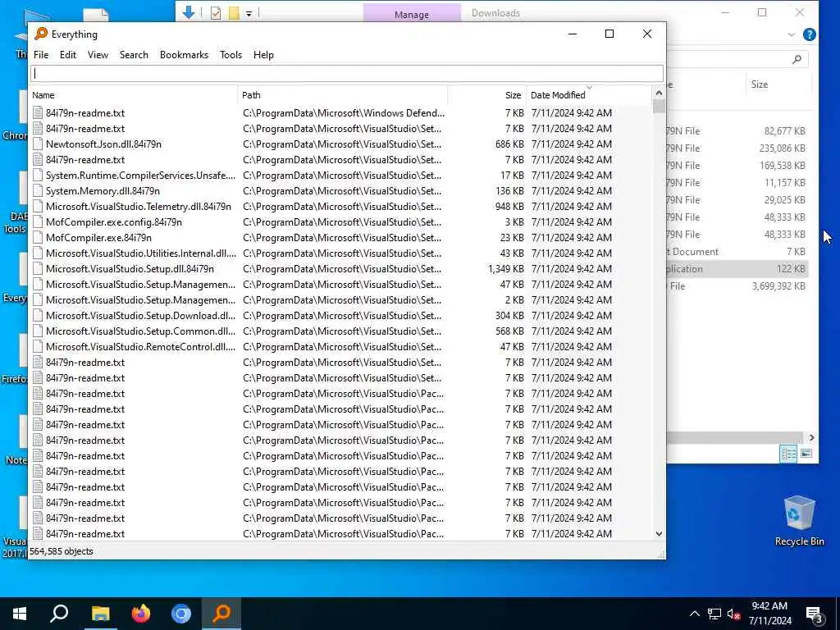Click the New Folder icon in Explorer title bar
The height and width of the screenshot is (630, 840).
[234, 13]
